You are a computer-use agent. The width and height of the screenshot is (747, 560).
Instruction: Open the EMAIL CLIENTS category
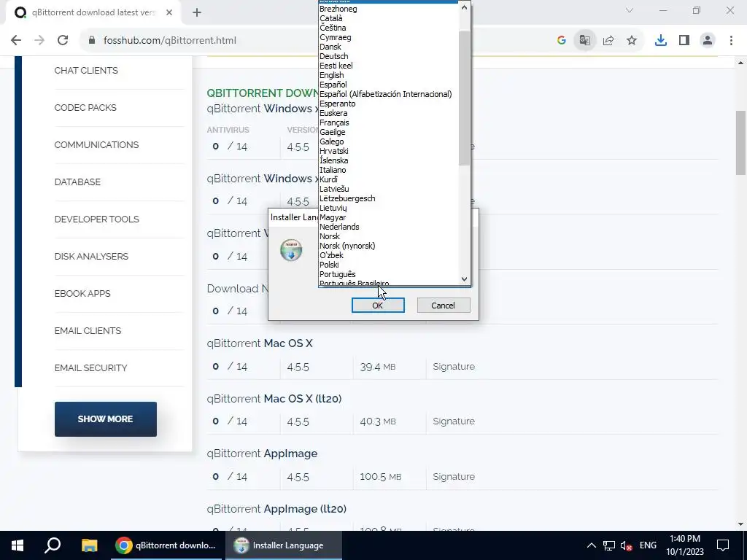[88, 330]
